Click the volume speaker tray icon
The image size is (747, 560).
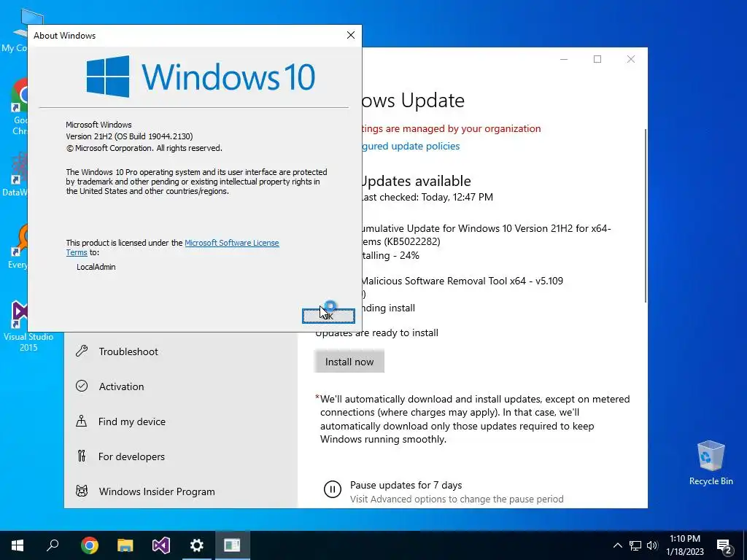pos(652,545)
